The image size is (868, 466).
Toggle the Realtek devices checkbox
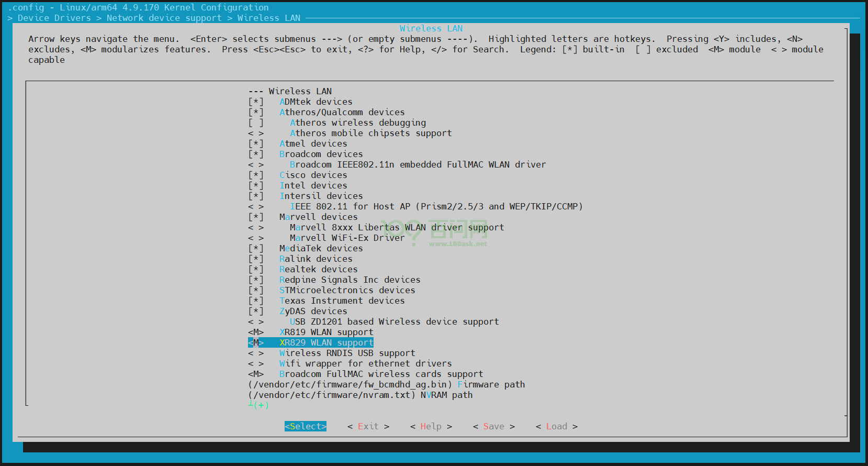coord(256,269)
